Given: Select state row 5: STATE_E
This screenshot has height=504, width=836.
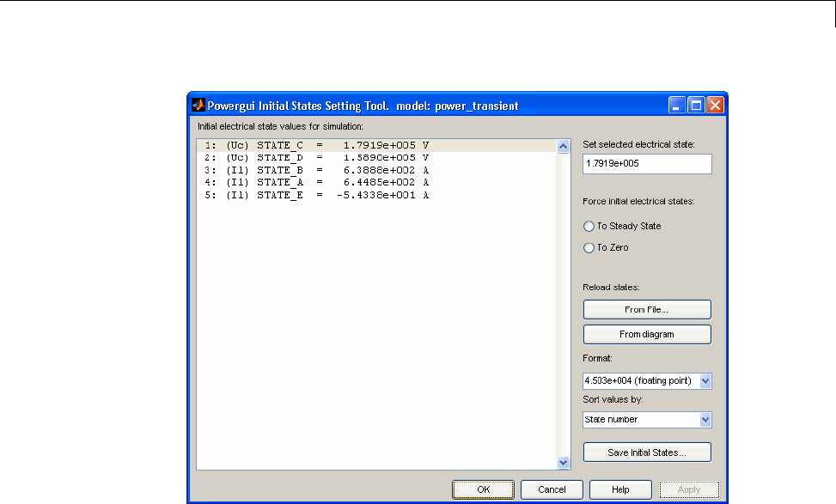Looking at the screenshot, I should pyautogui.click(x=376, y=195).
